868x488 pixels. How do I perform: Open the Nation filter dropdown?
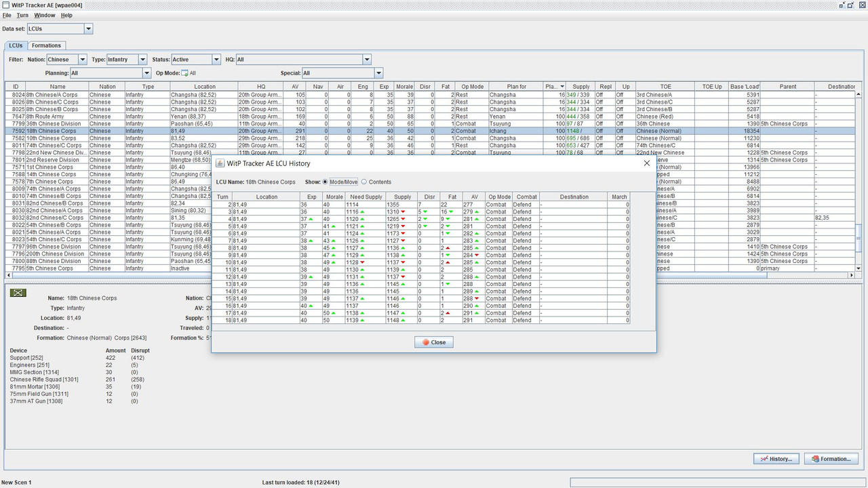click(x=83, y=59)
